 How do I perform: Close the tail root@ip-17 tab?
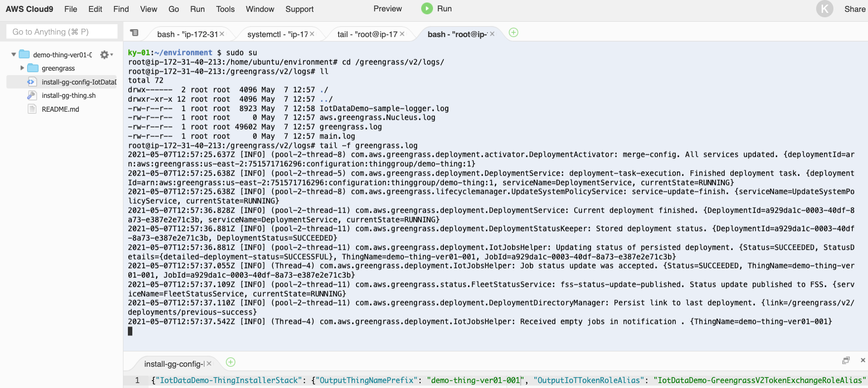click(x=402, y=34)
